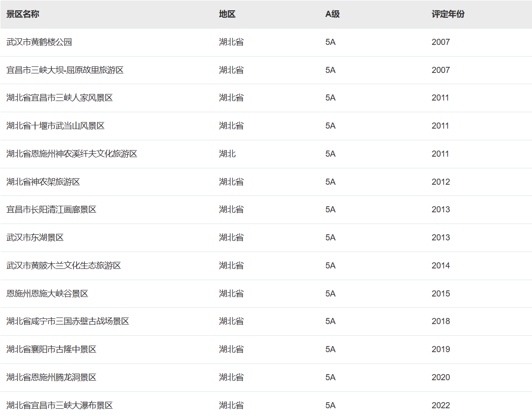This screenshot has height=419, width=532.
Task: Select the 湖北省恩施州腾龙洞景区 name cell
Action: point(51,377)
